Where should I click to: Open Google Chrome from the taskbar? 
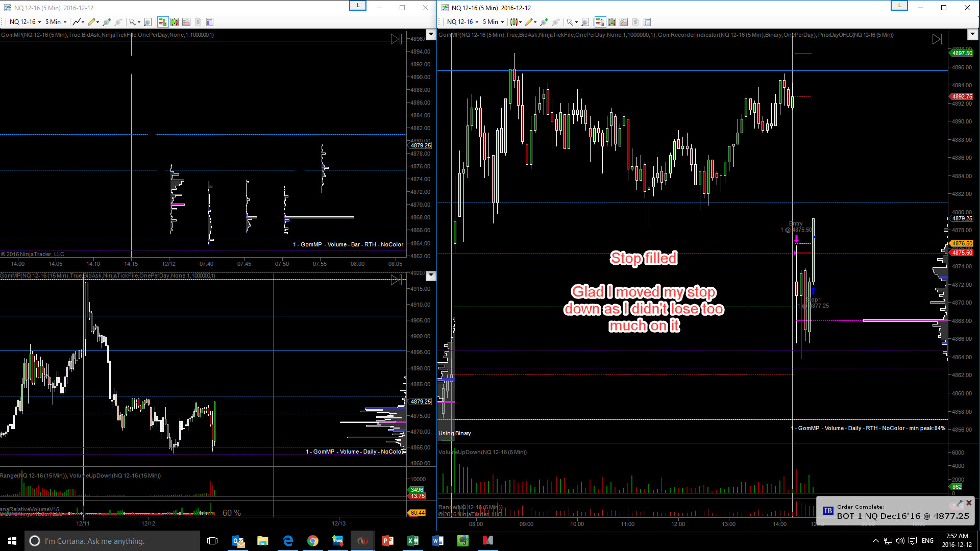(313, 541)
